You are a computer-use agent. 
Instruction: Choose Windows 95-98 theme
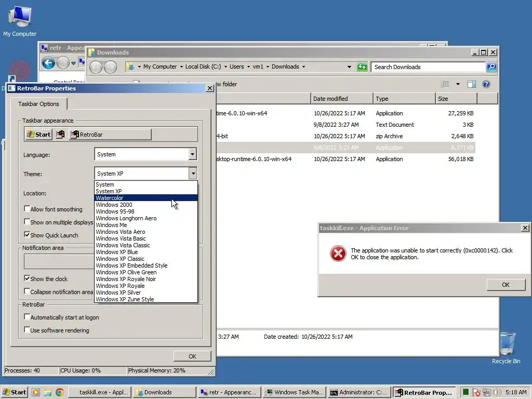click(146, 211)
